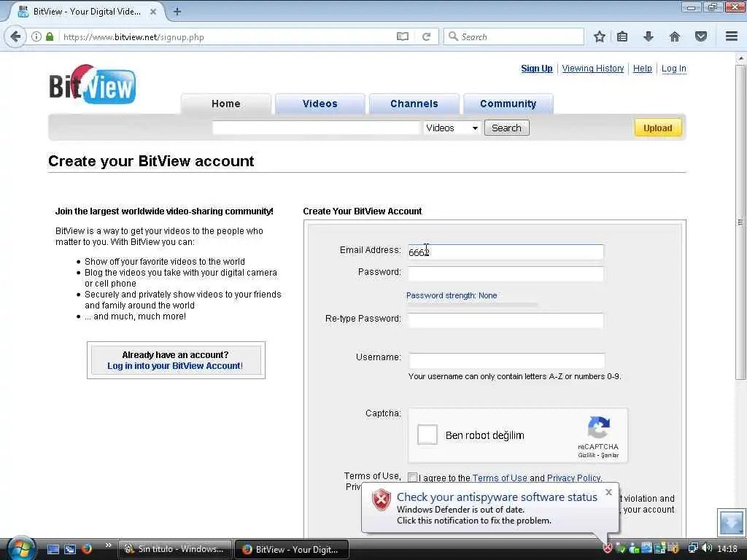Click 'Log in into your BitView Account' link
This screenshot has width=747, height=560.
point(175,366)
